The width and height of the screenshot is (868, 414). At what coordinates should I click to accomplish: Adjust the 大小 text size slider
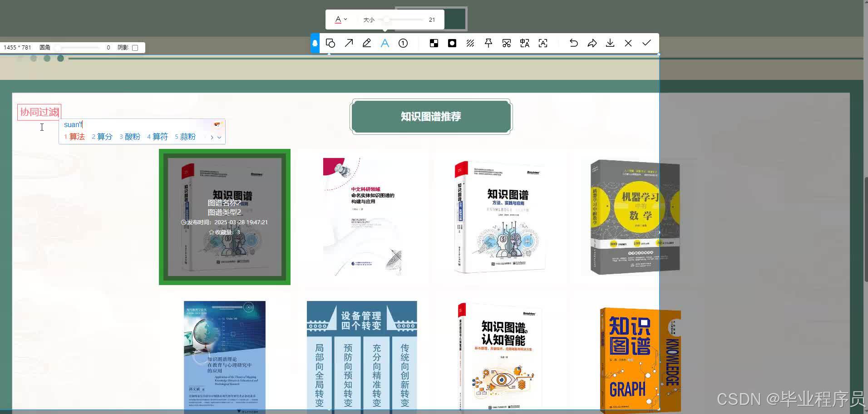400,20
